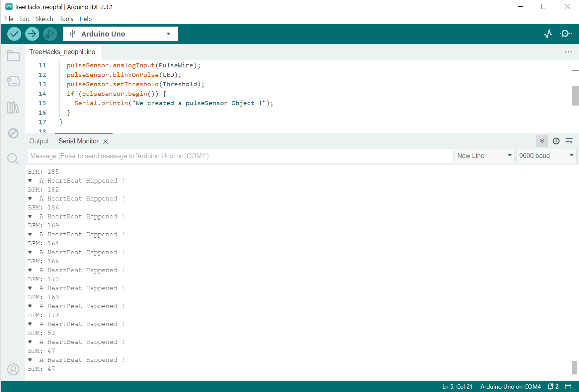
Task: Click the Arduino IDE app icon in title bar
Action: coord(9,6)
